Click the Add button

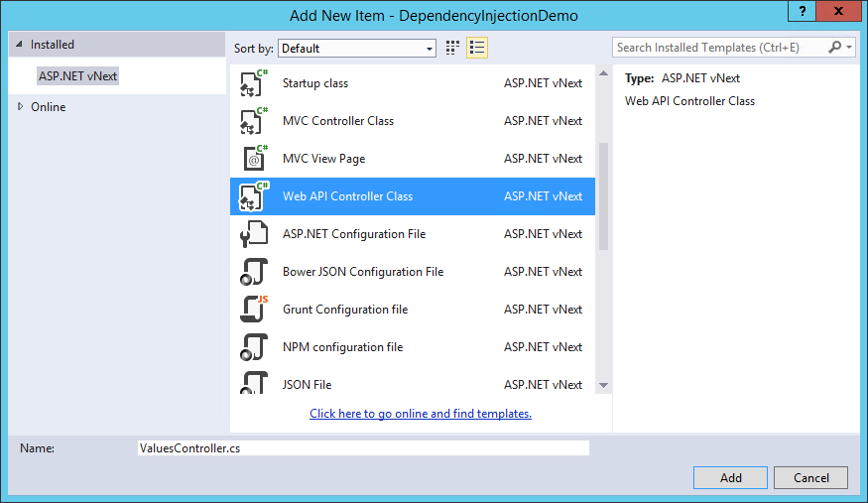730,477
